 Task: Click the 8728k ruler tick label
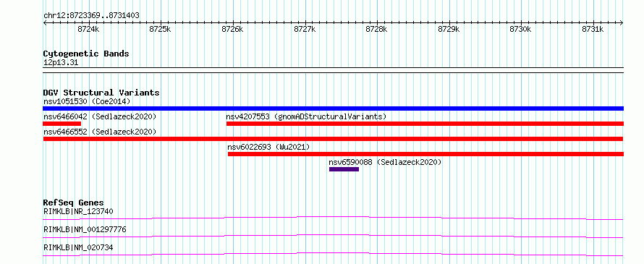click(x=376, y=29)
